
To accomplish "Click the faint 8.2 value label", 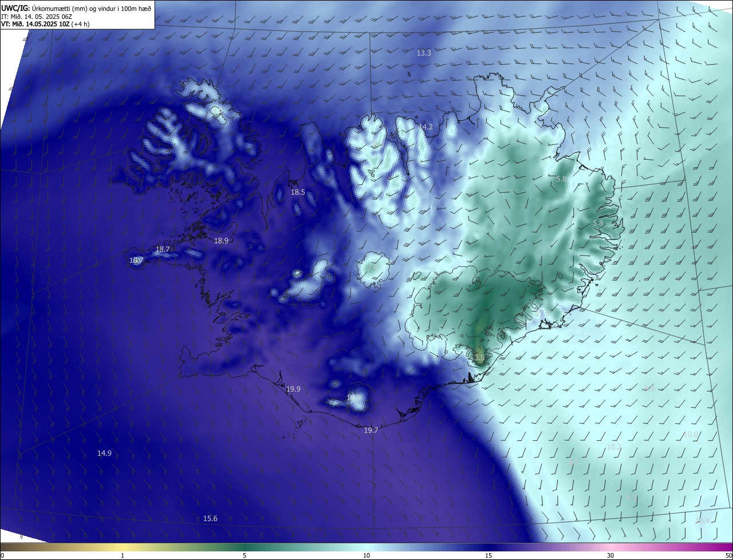I will [632, 499].
